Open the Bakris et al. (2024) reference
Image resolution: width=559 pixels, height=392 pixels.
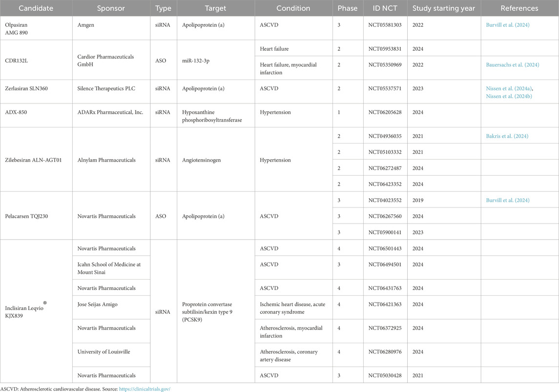point(507,136)
